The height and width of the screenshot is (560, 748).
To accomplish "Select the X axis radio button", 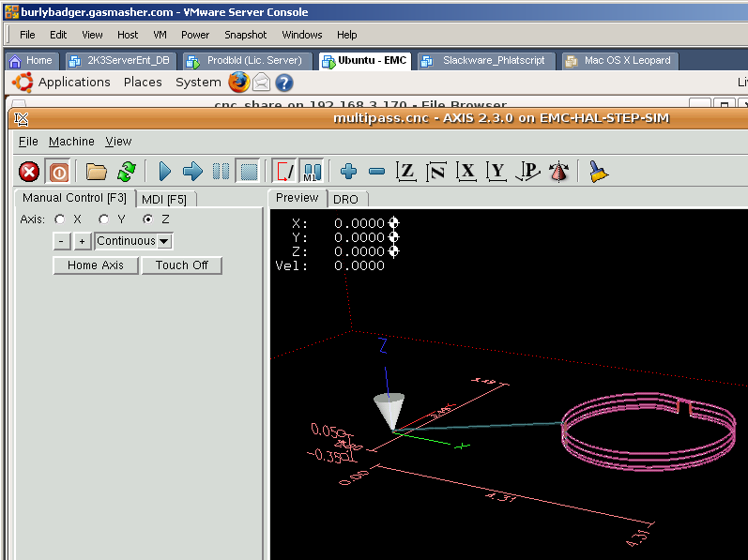I will coord(61,219).
